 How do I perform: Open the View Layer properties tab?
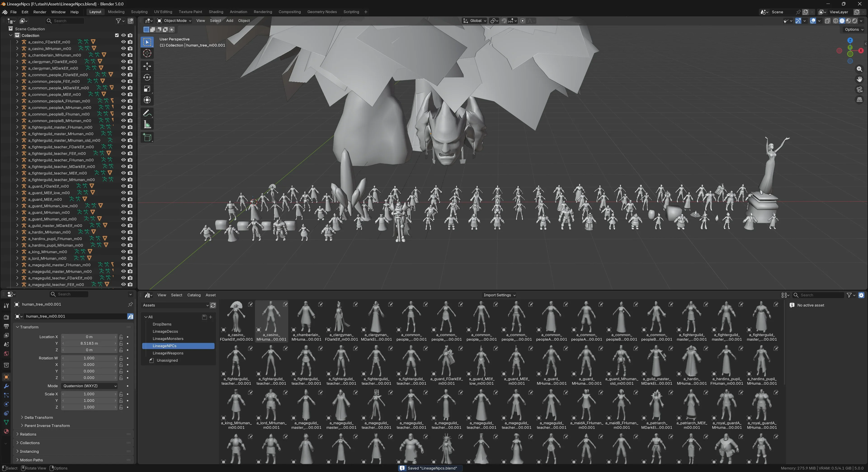pos(6,335)
